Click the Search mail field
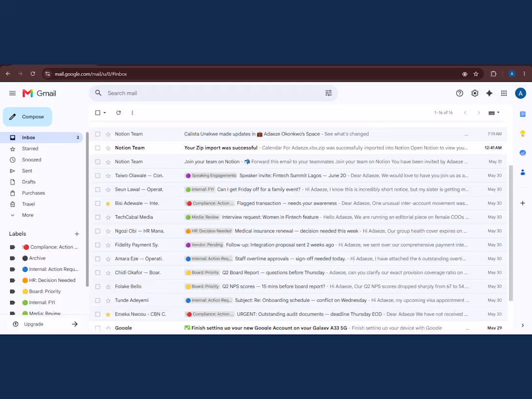 click(x=214, y=93)
